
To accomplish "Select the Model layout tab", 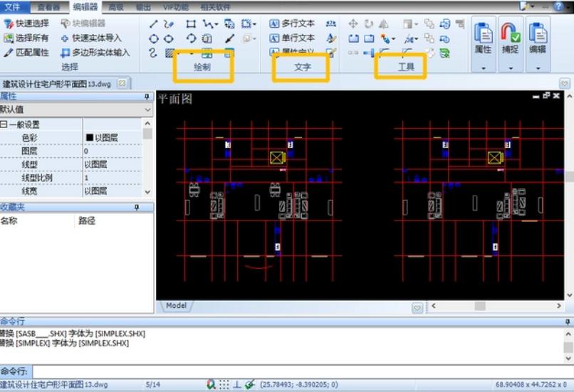I will click(176, 306).
